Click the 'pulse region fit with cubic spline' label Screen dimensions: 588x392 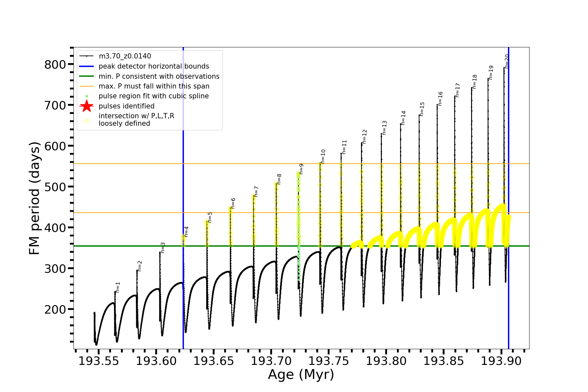[x=154, y=96]
